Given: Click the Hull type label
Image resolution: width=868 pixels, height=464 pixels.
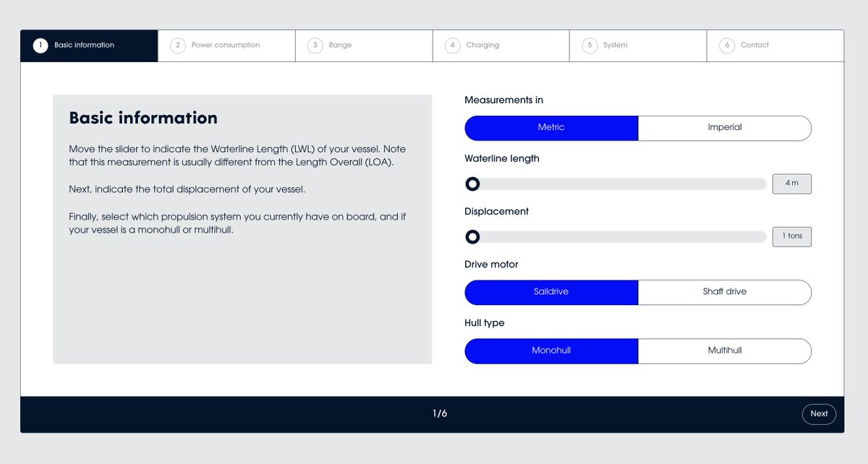Looking at the screenshot, I should tap(485, 323).
